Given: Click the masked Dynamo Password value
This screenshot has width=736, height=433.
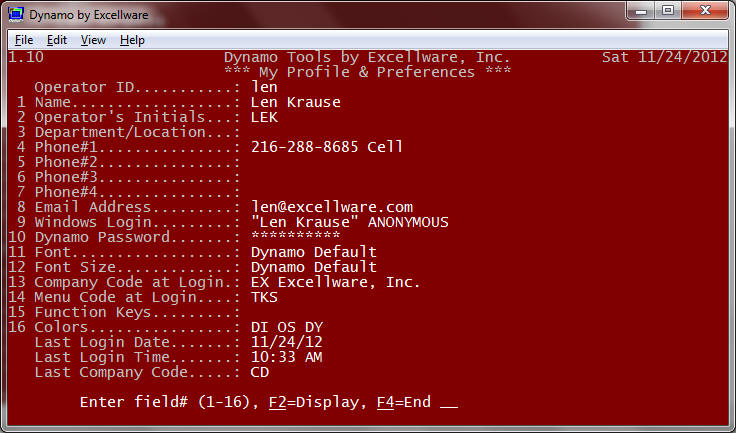Looking at the screenshot, I should point(295,237).
